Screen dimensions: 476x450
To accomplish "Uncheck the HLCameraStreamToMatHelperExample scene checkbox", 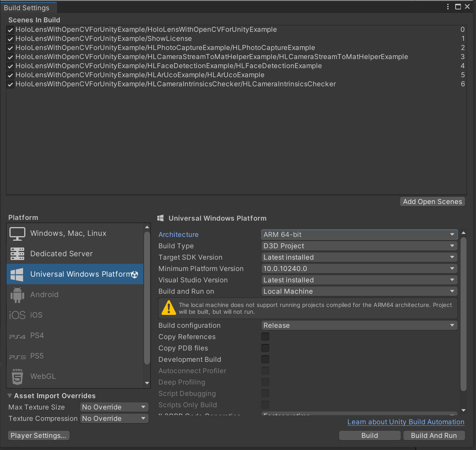I will pos(11,57).
